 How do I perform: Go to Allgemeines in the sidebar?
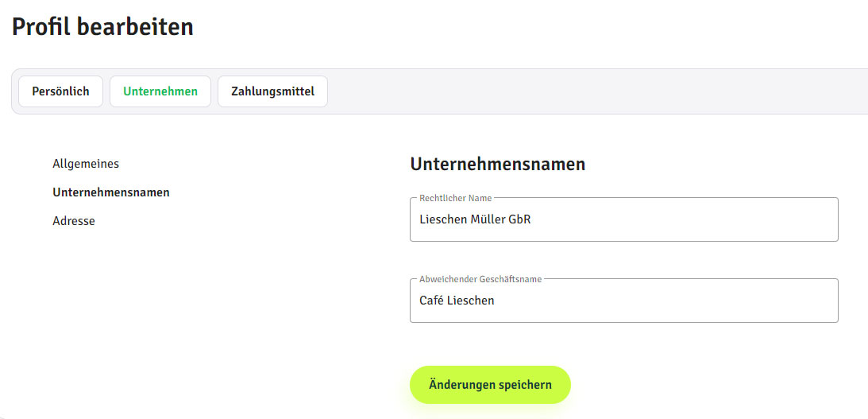point(86,164)
